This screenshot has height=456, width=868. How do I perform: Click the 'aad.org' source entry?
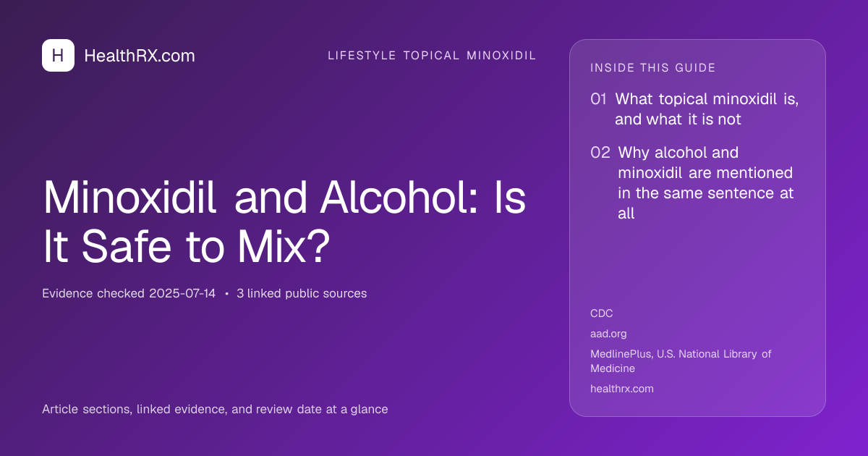608,334
